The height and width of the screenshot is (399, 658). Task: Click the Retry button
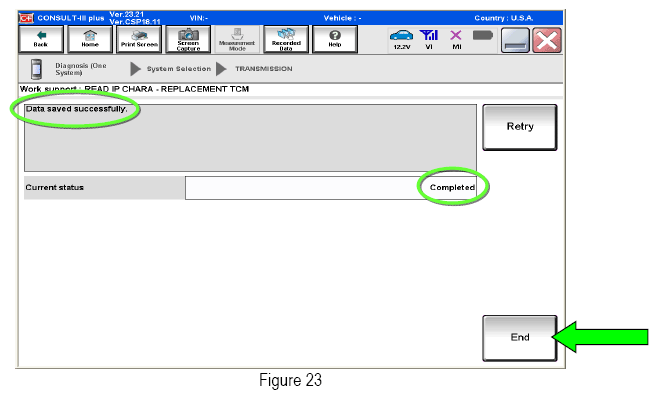click(x=520, y=127)
